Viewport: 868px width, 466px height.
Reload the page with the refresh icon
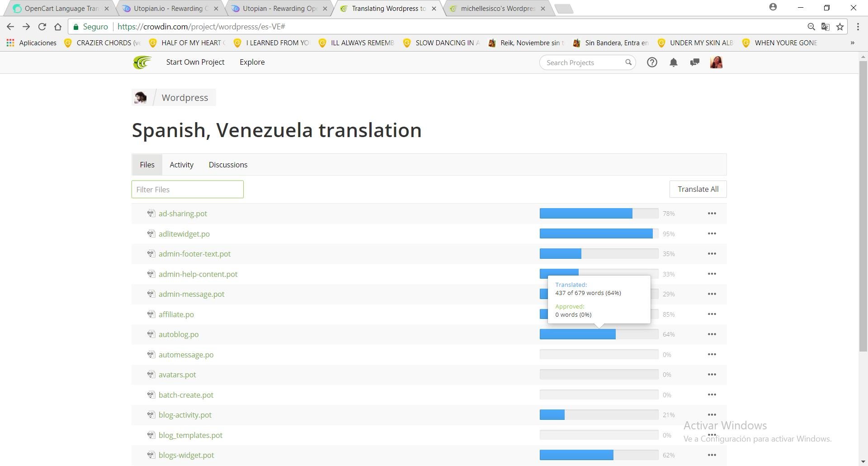click(x=42, y=27)
